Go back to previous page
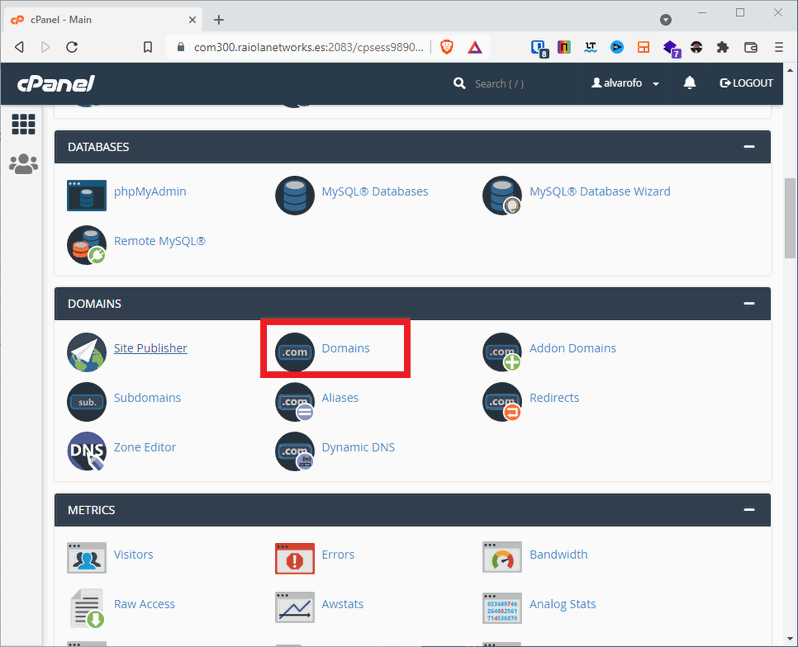Viewport: 798px width, 647px height. 19,47
